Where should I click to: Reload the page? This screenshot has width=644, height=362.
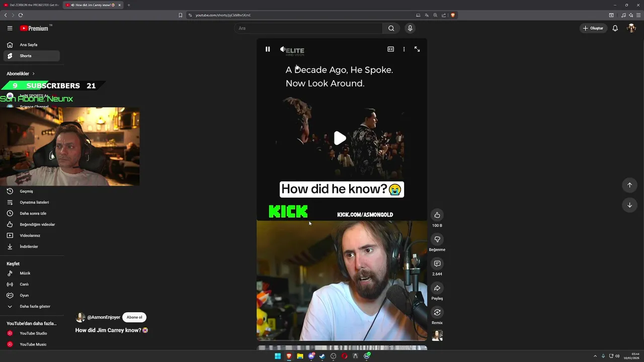[21, 15]
